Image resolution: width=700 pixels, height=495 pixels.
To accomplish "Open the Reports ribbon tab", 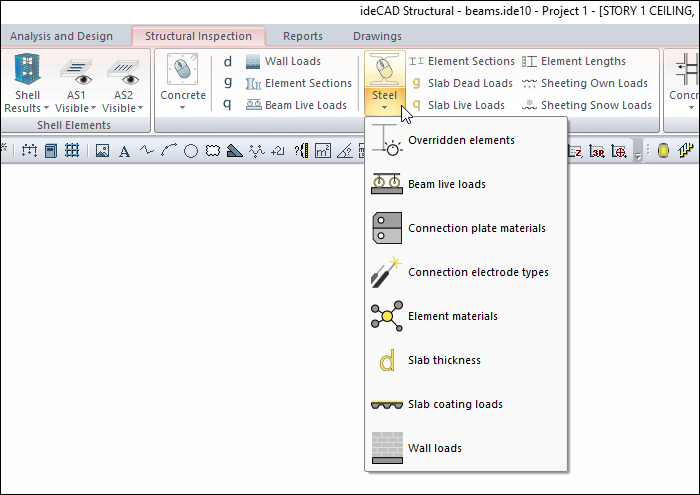I will [302, 36].
